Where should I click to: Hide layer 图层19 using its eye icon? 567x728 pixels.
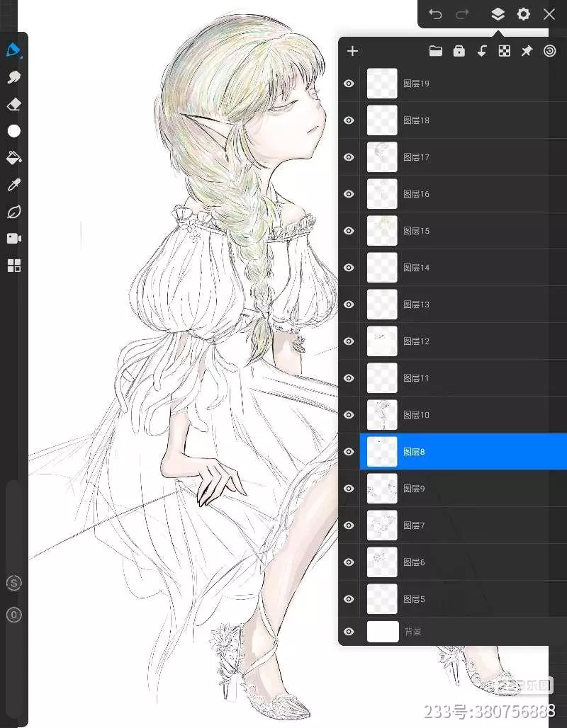(x=349, y=84)
